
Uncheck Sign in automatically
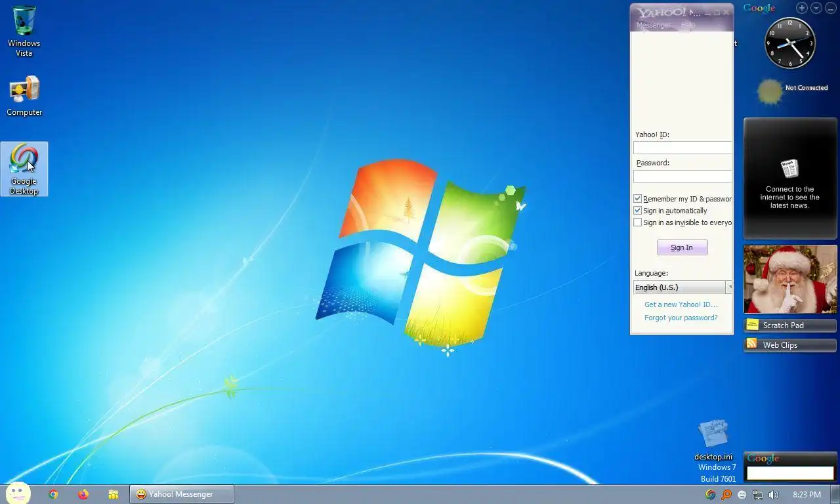[x=637, y=211]
